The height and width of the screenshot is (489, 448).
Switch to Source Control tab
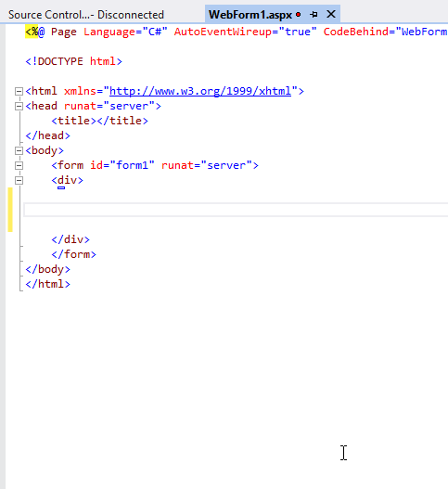pyautogui.click(x=86, y=15)
